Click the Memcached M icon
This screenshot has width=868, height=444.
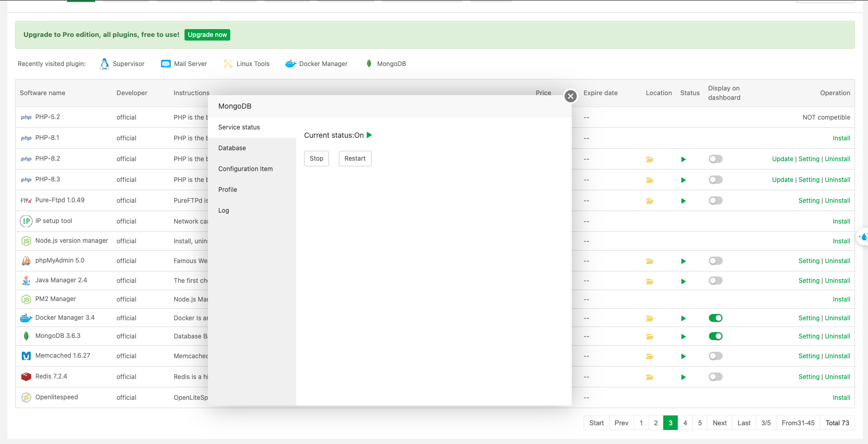[26, 356]
